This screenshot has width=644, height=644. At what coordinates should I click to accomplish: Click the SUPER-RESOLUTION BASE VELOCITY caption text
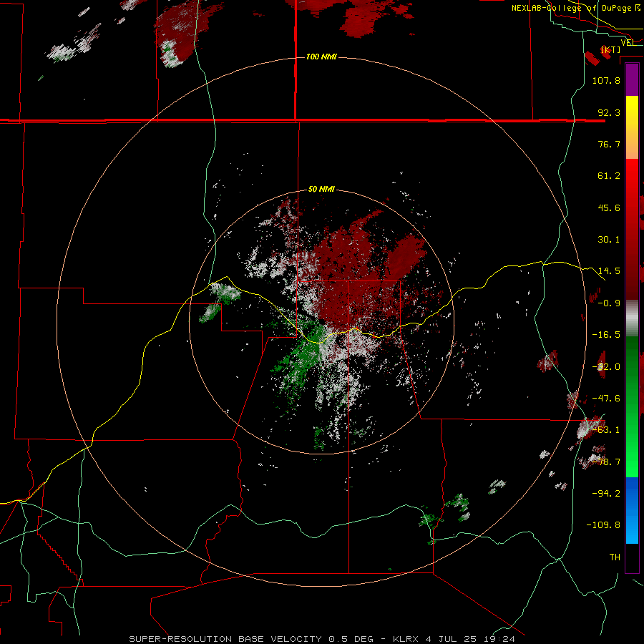click(x=225, y=639)
